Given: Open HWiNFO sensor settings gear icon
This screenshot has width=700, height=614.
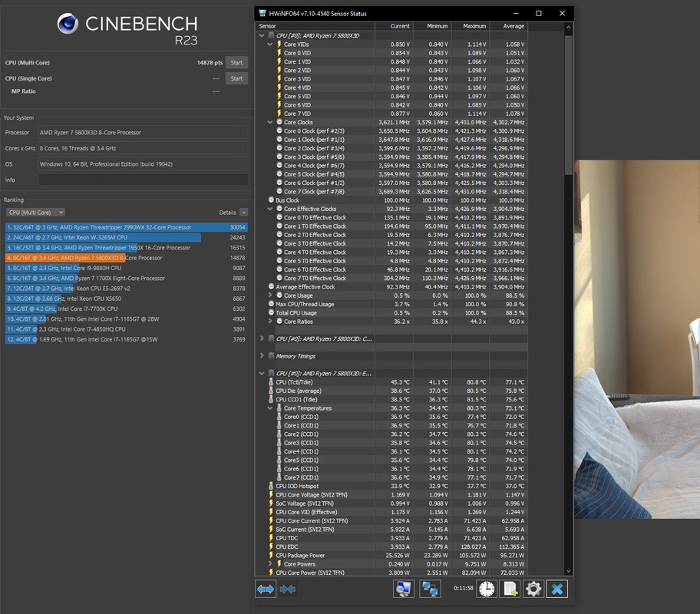Looking at the screenshot, I should click(x=533, y=589).
